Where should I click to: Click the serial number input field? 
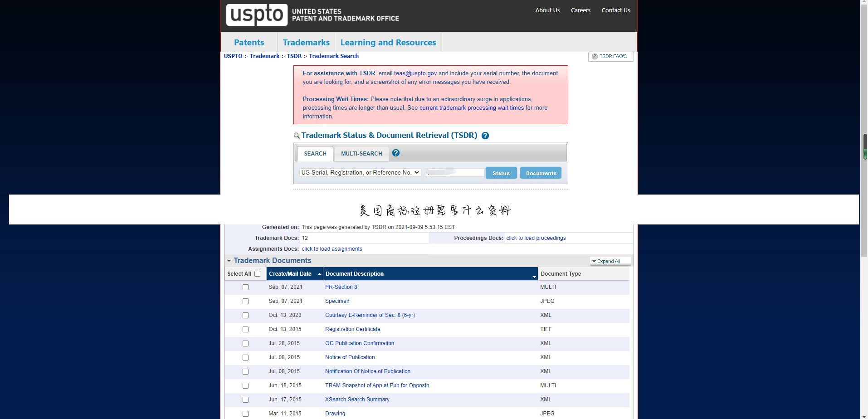[454, 172]
